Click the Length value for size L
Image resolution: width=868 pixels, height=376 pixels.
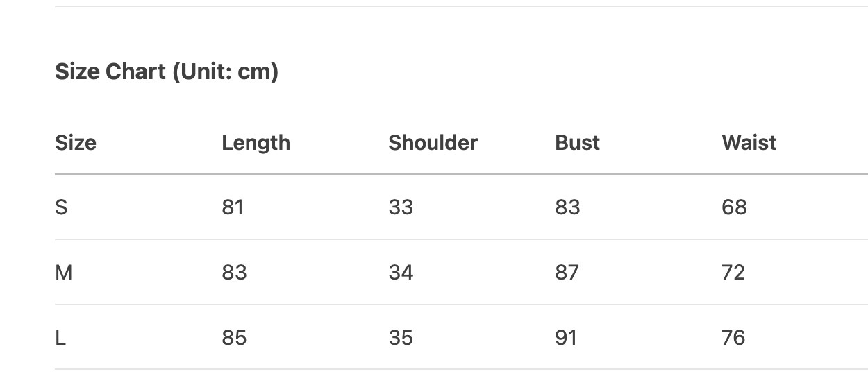tap(234, 338)
